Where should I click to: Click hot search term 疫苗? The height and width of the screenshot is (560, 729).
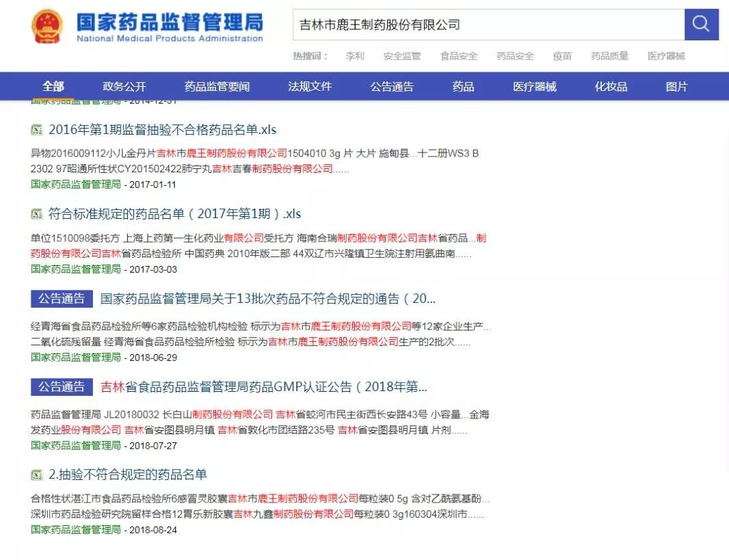pos(562,56)
